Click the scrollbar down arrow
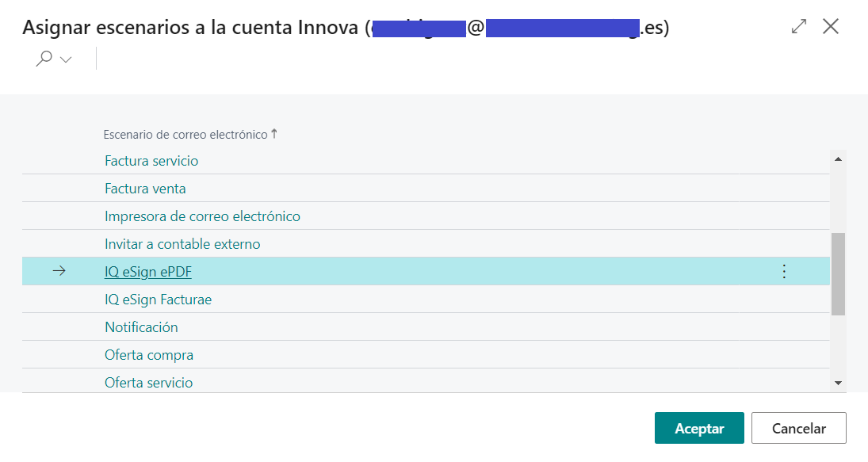Viewport: 868px width, 462px height. (x=838, y=382)
